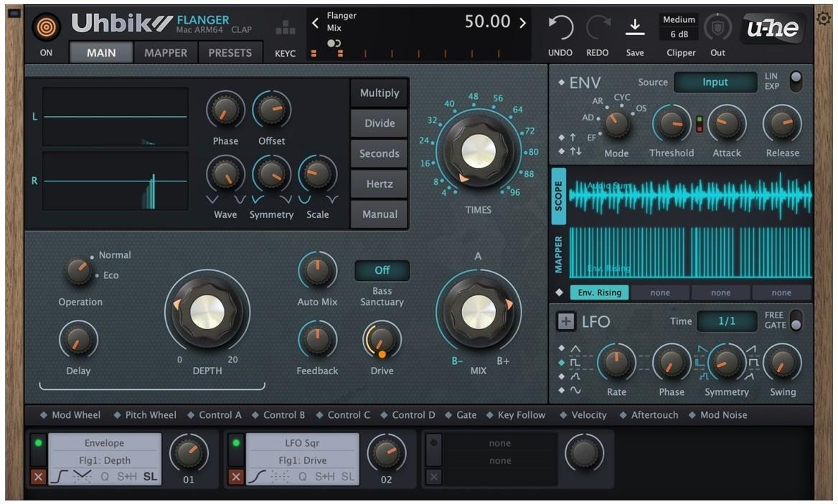This screenshot has height=504, width=838.
Task: Open the settings gear icon
Action: [x=824, y=18]
